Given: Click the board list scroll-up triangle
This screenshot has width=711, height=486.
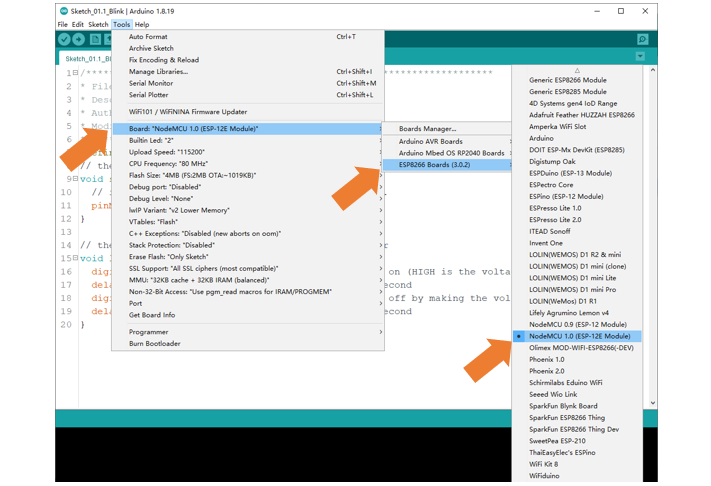Looking at the screenshot, I should click(577, 70).
